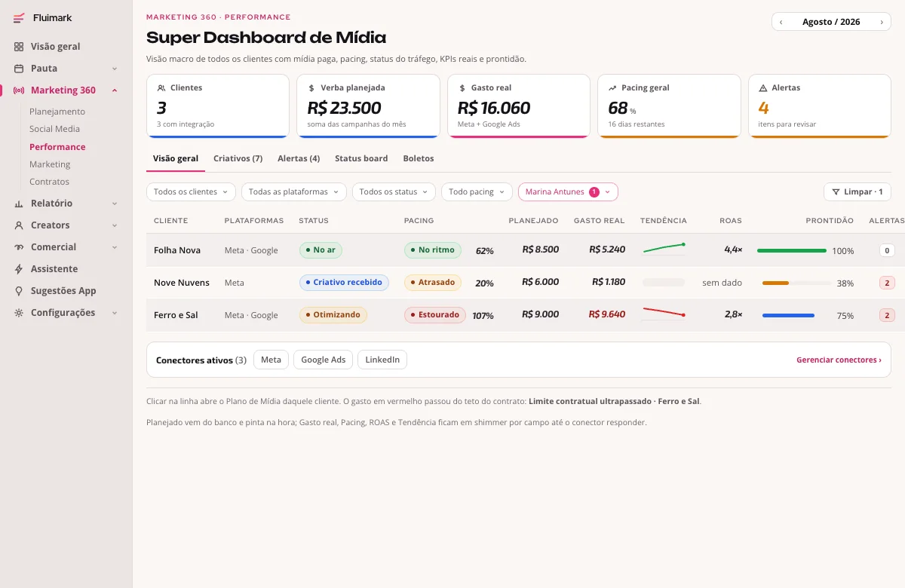Click the Agosto / 2026 month label
905x588 pixels.
[831, 22]
